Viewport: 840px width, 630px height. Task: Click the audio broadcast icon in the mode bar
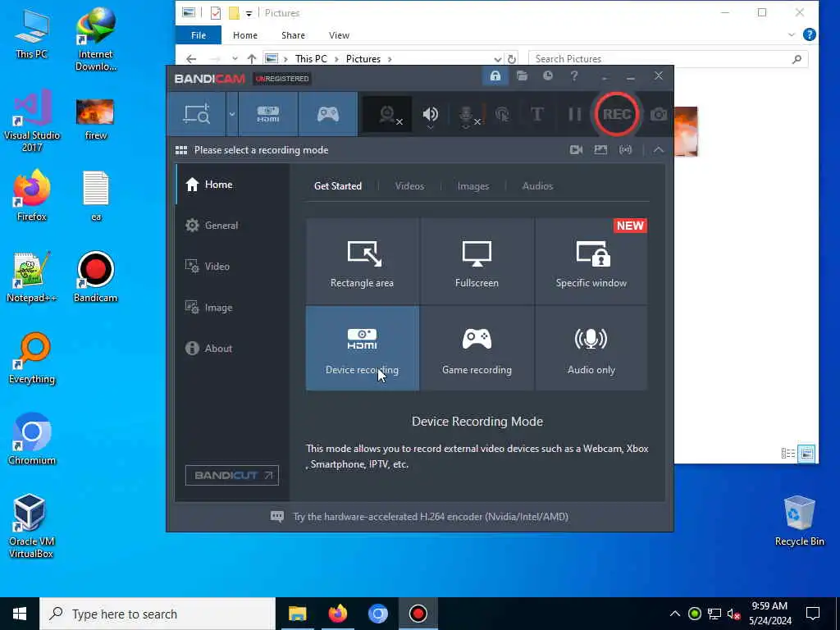(625, 150)
